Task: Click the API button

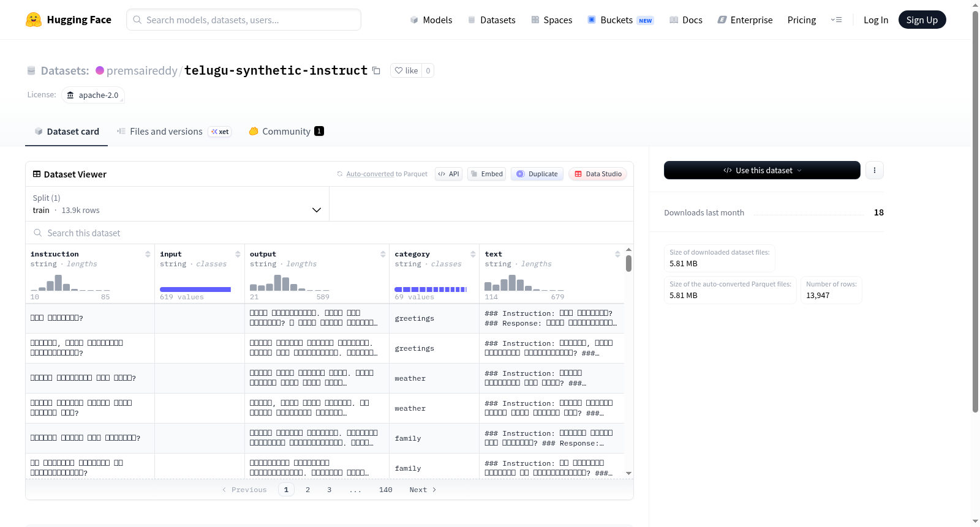Action: point(448,174)
